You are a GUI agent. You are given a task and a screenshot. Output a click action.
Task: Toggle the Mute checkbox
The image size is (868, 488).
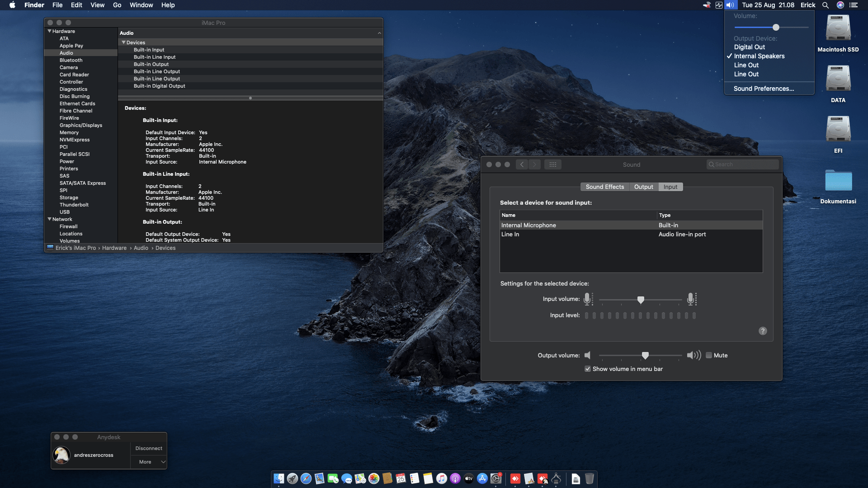pos(709,355)
